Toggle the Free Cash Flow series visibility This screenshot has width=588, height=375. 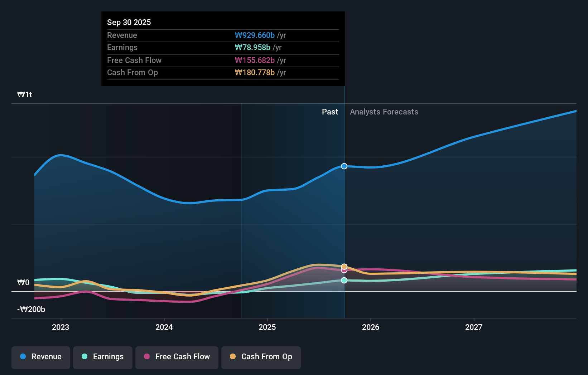177,357
